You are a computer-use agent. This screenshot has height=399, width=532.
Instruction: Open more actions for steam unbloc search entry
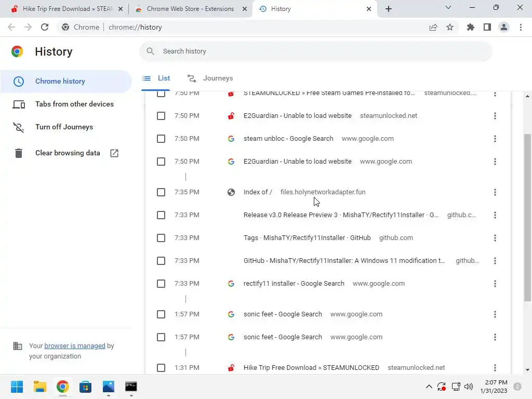point(495,138)
